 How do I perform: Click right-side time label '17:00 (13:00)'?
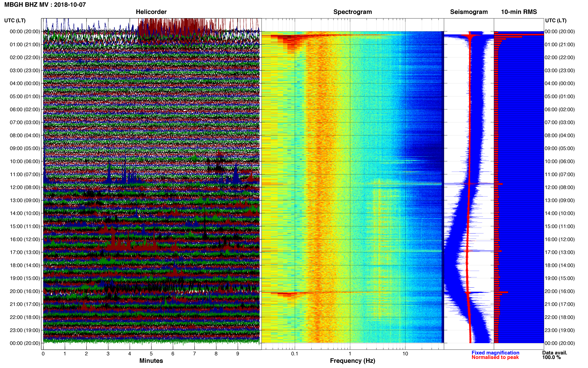coord(560,252)
